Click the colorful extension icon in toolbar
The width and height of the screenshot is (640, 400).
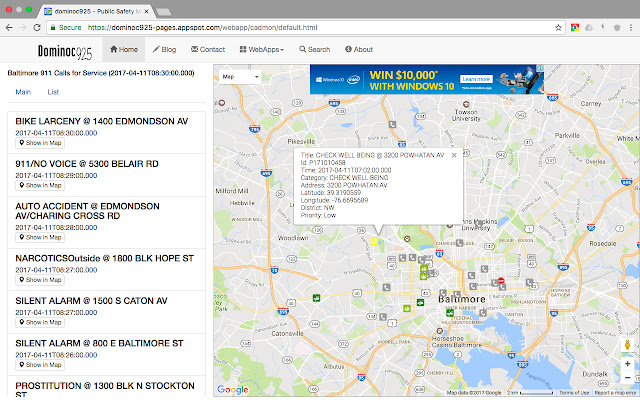575,28
